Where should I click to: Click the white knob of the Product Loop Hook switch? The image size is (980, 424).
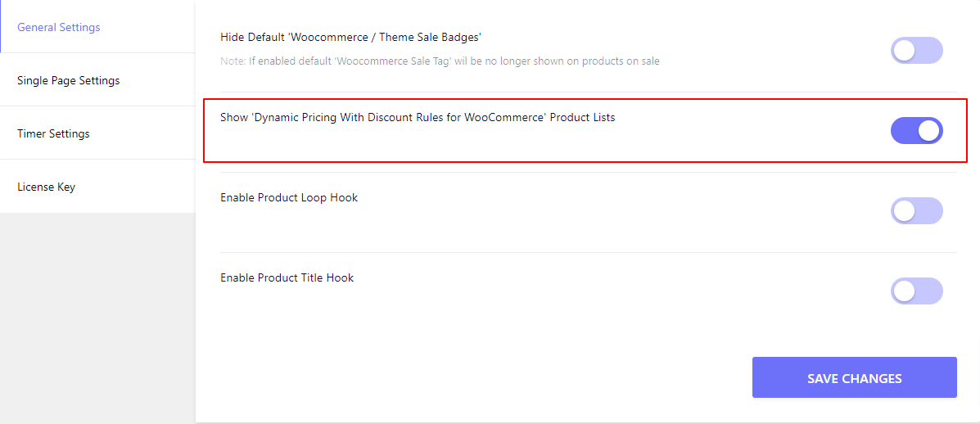[x=904, y=211]
